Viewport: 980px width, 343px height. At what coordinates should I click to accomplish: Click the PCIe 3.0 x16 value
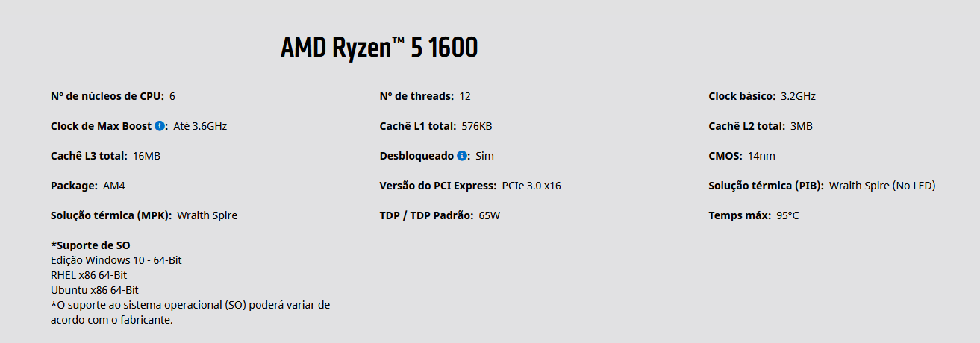531,186
